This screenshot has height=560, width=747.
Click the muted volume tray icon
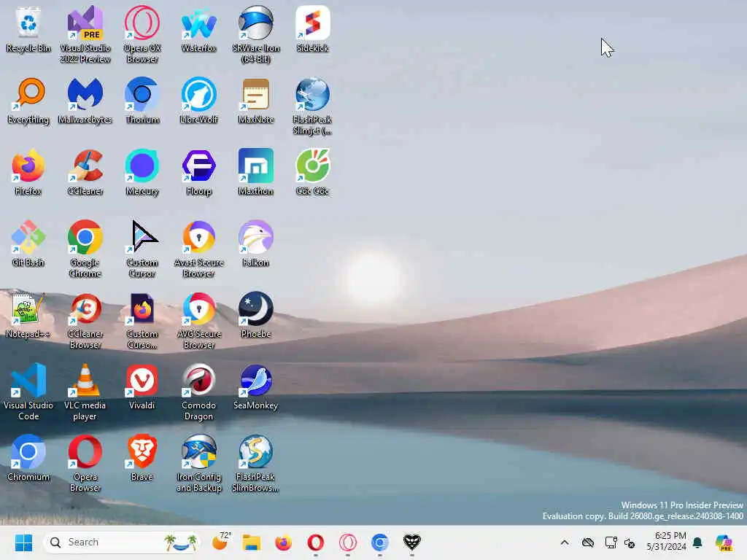coord(630,542)
